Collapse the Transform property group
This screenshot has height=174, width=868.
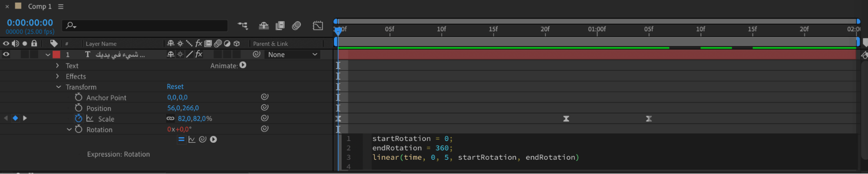click(58, 87)
